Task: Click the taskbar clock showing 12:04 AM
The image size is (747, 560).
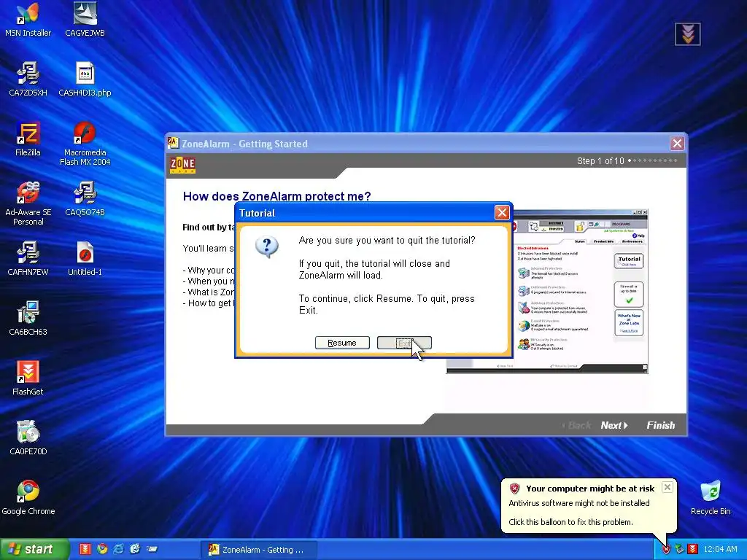Action: [x=720, y=549]
